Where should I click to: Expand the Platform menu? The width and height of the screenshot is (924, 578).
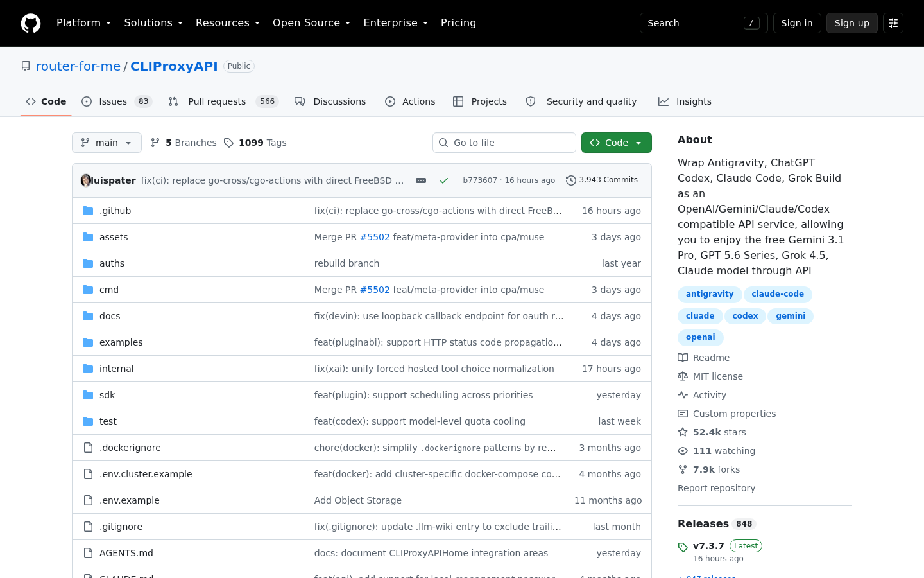click(83, 23)
